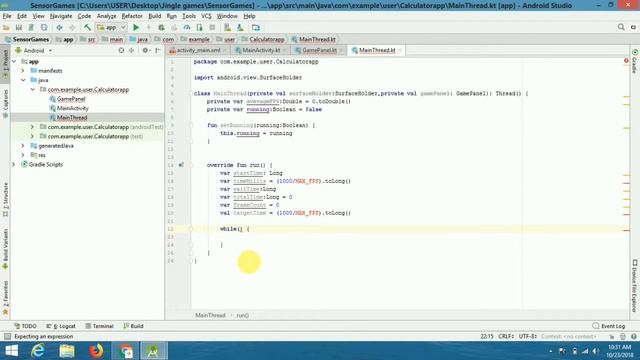Toggle the 1: Project side panel
This screenshot has width=640, height=360.
[5, 64]
